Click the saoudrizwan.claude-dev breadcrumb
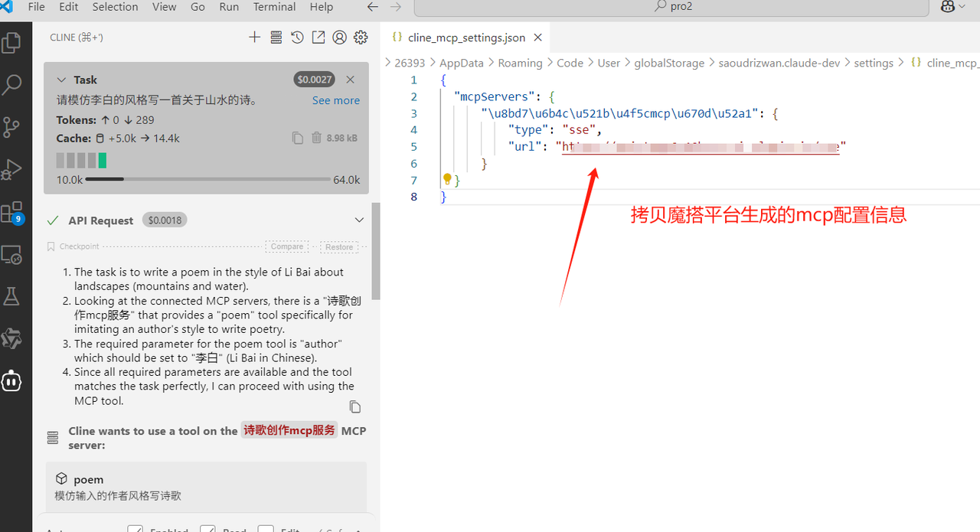 [779, 63]
